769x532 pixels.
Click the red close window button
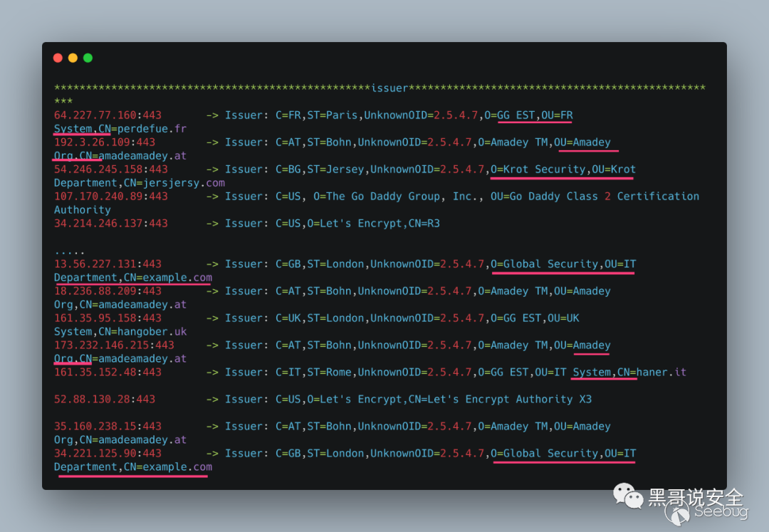pyautogui.click(x=58, y=58)
